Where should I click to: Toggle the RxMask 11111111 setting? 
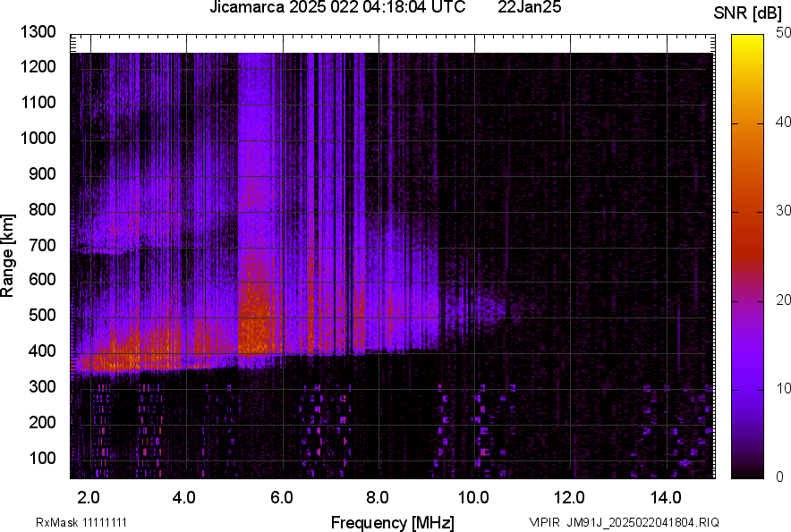81,519
